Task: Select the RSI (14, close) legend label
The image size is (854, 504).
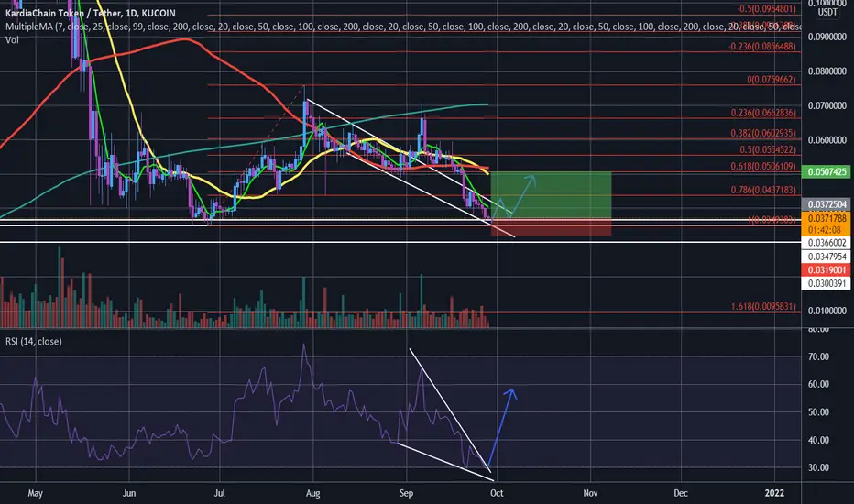Action: click(x=34, y=341)
